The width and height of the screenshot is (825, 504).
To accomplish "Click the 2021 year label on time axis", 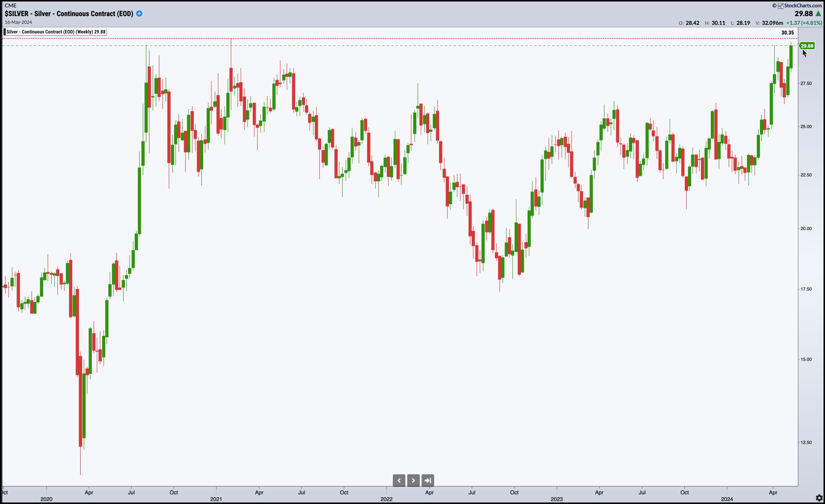I will coord(216,499).
